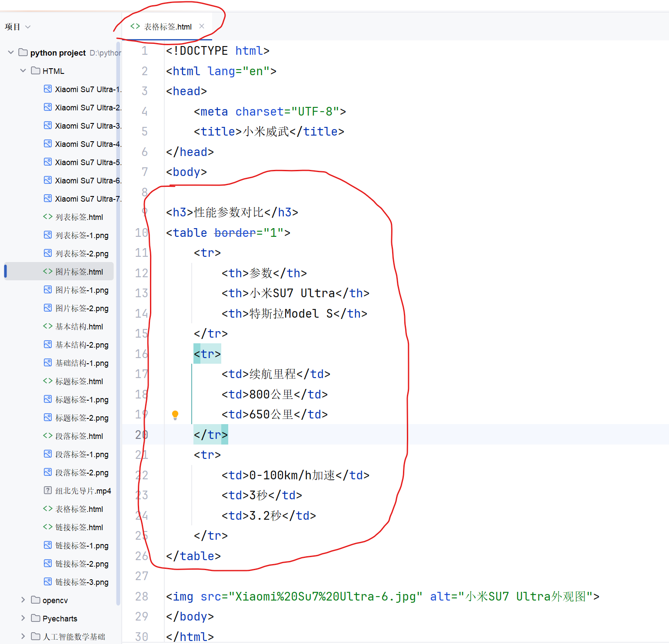Select Xiaomi Su7 Ultra-7 image file
Image resolution: width=669 pixels, height=644 pixels.
click(x=83, y=199)
